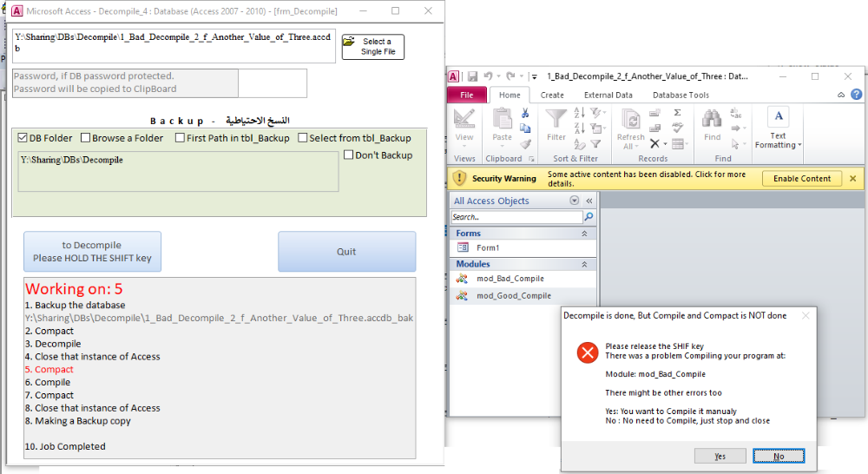Open the Clipboard group dialog launcher
The height and width of the screenshot is (474, 868).
531,159
